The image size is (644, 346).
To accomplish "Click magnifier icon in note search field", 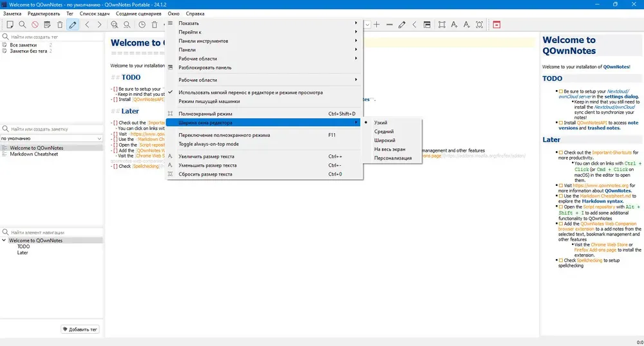I will 5,129.
